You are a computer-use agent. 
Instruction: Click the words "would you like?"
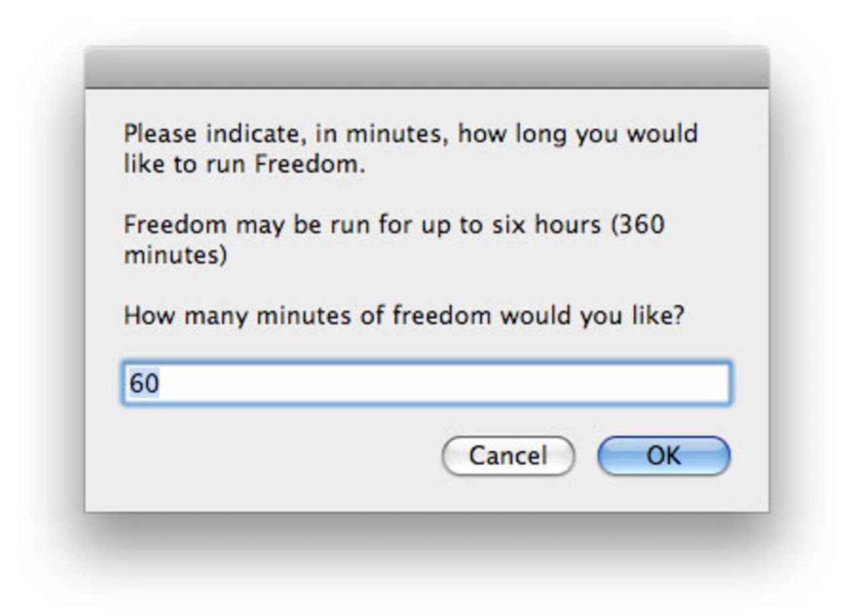tap(592, 315)
